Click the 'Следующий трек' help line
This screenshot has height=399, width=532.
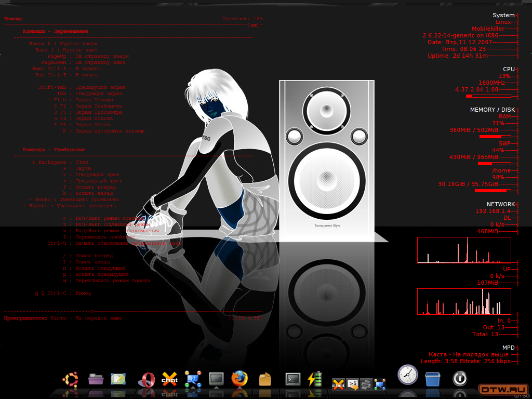pos(91,175)
